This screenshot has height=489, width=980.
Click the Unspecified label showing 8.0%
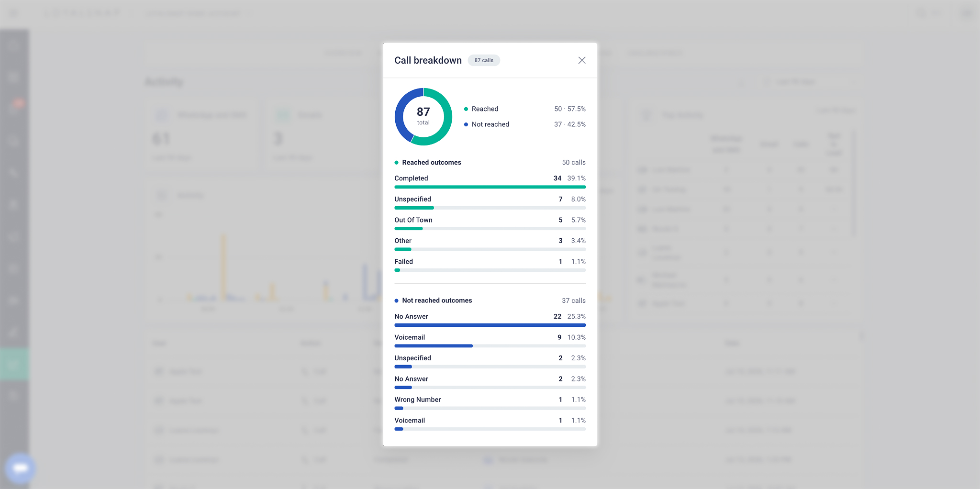tap(412, 199)
